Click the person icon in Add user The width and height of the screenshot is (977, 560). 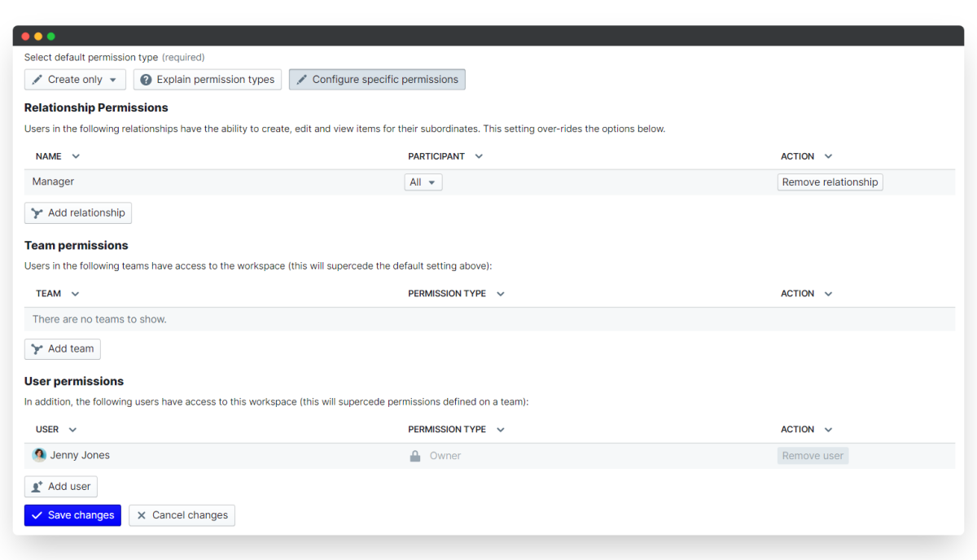[37, 487]
